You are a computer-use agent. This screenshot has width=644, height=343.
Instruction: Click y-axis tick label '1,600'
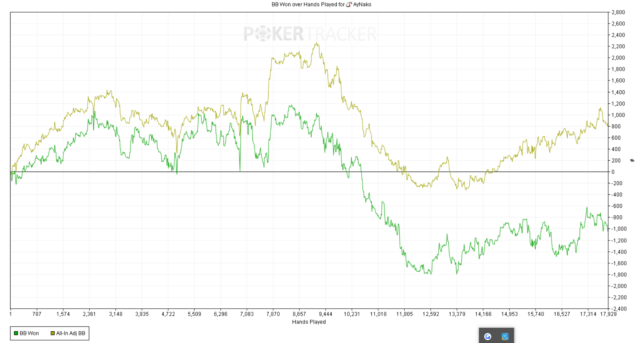[x=618, y=80]
